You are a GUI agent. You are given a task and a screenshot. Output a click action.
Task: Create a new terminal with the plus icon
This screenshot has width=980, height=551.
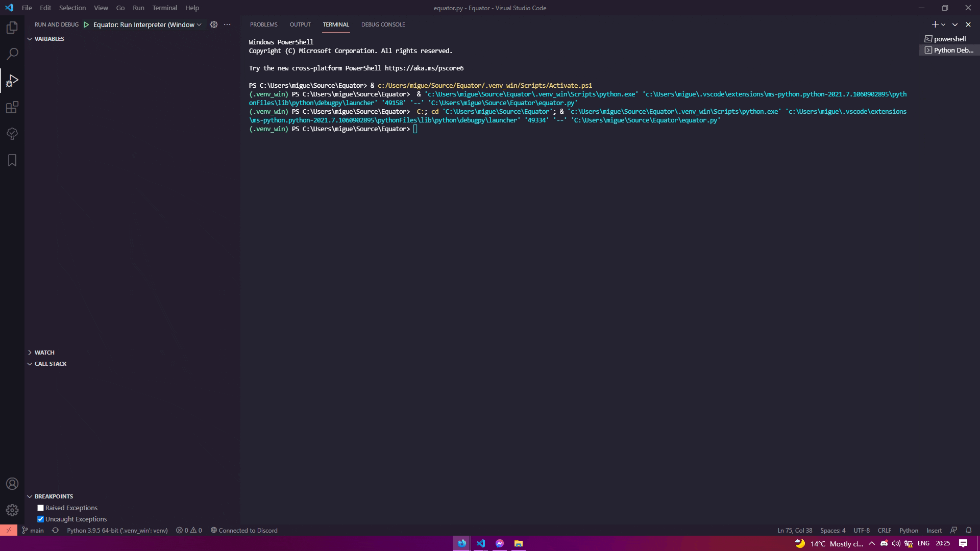[934, 24]
